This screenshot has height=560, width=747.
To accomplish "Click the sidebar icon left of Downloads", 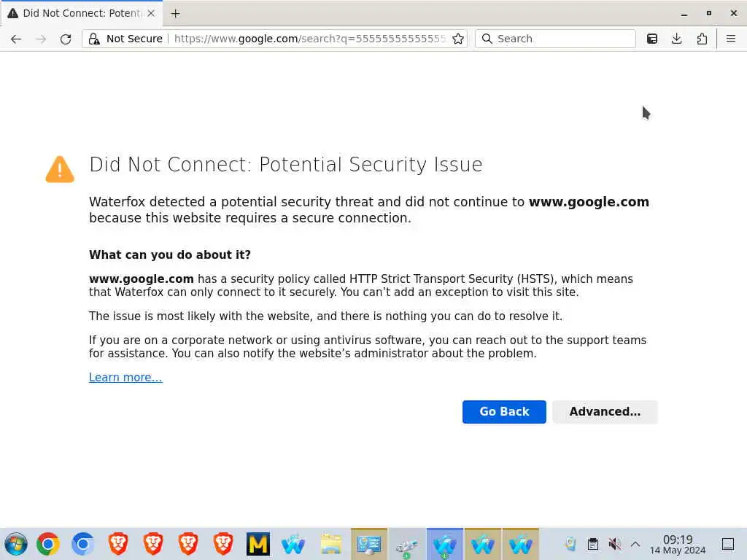I will tap(652, 39).
